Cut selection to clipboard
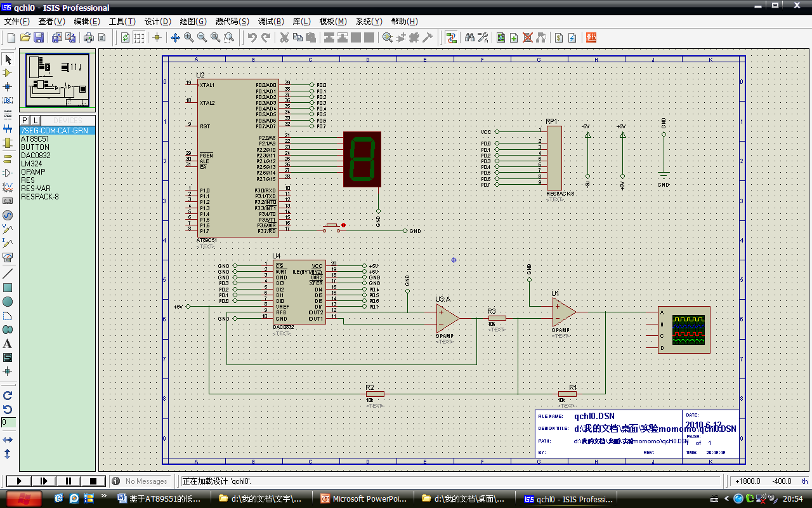The width and height of the screenshot is (812, 508). click(284, 37)
